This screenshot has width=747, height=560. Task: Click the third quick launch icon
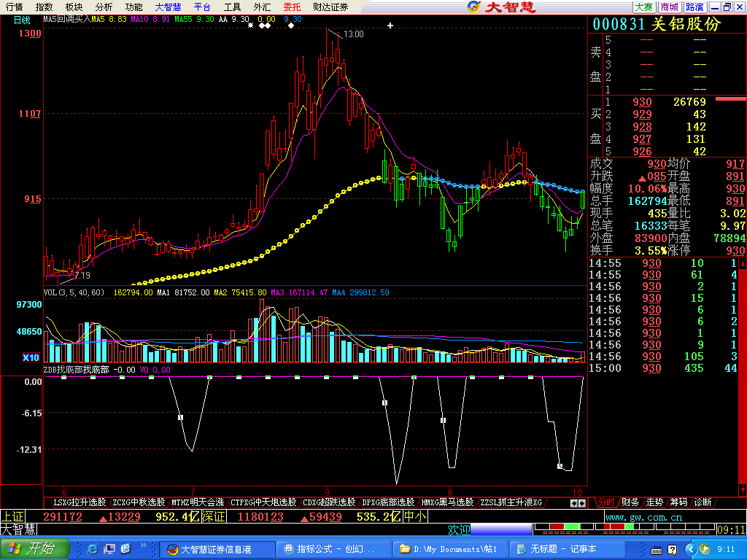[x=125, y=549]
